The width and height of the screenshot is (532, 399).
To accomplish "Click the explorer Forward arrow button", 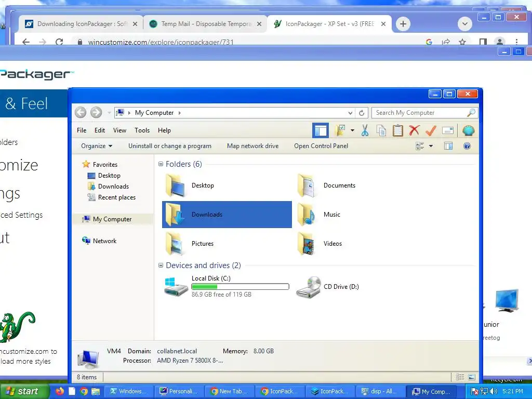I will click(96, 112).
